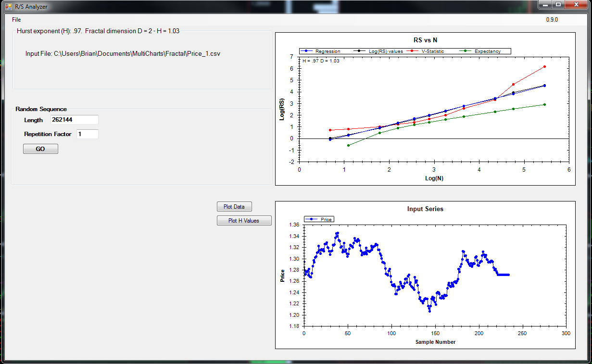Close the R/S Analyzer window
The image size is (592, 364).
click(576, 5)
